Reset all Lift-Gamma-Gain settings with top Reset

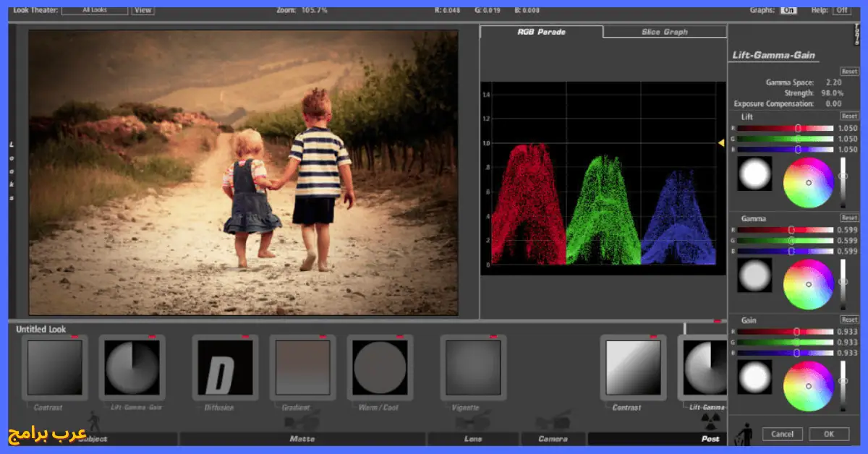pyautogui.click(x=849, y=71)
